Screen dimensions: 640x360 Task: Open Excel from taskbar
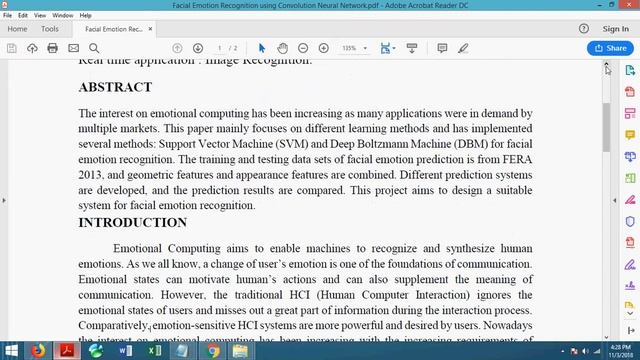[x=154, y=351]
